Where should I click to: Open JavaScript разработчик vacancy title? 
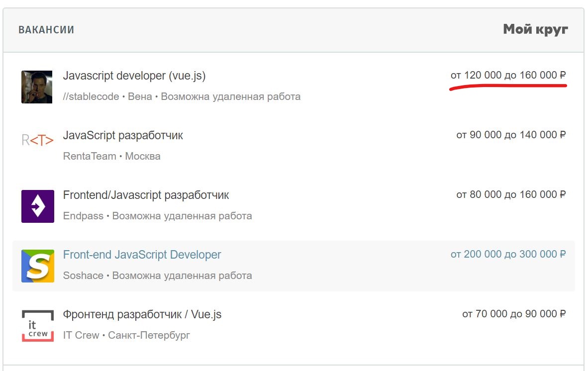pyautogui.click(x=123, y=135)
